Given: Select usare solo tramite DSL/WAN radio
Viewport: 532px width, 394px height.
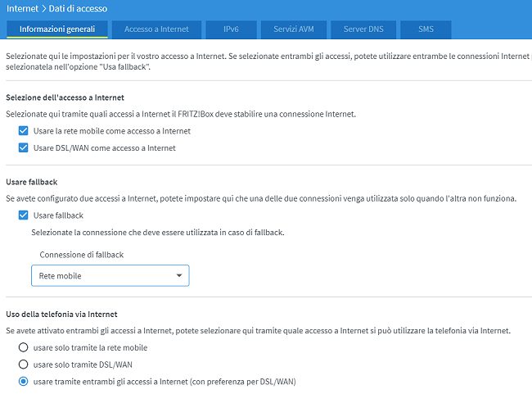Looking at the screenshot, I should click(x=24, y=365).
